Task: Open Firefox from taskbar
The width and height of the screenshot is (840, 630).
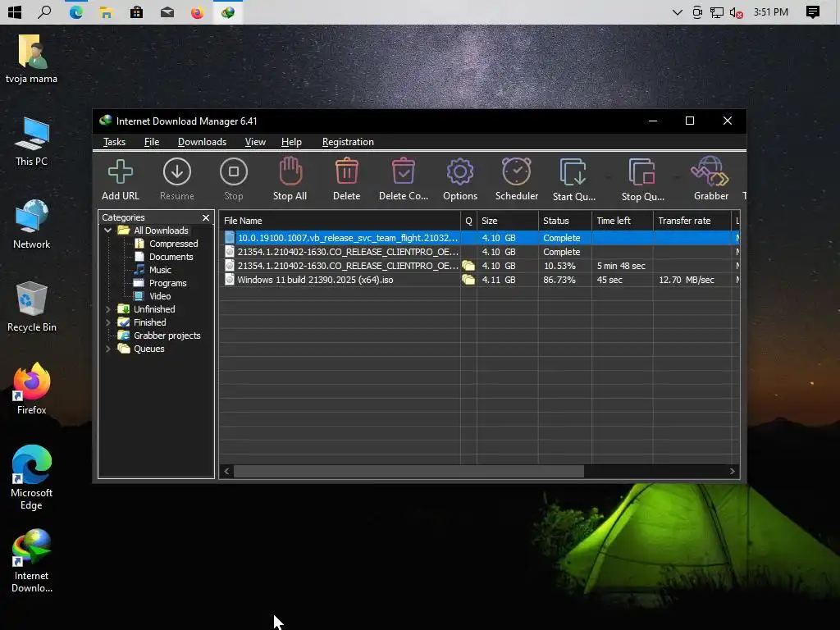Action: click(x=197, y=11)
